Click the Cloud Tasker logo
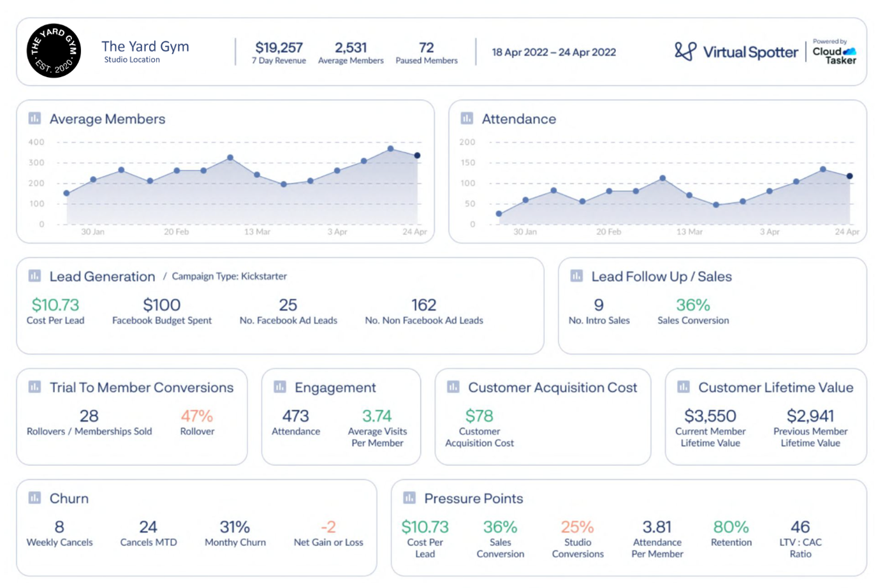 [834, 52]
